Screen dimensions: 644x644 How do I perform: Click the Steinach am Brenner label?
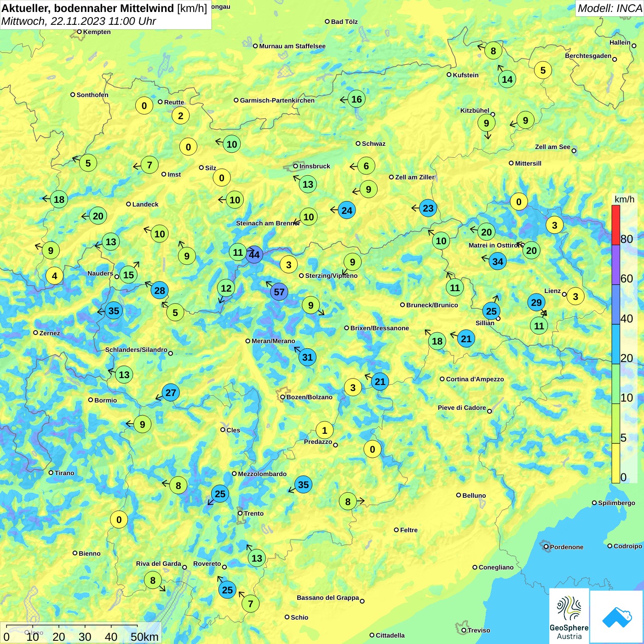tap(268, 223)
